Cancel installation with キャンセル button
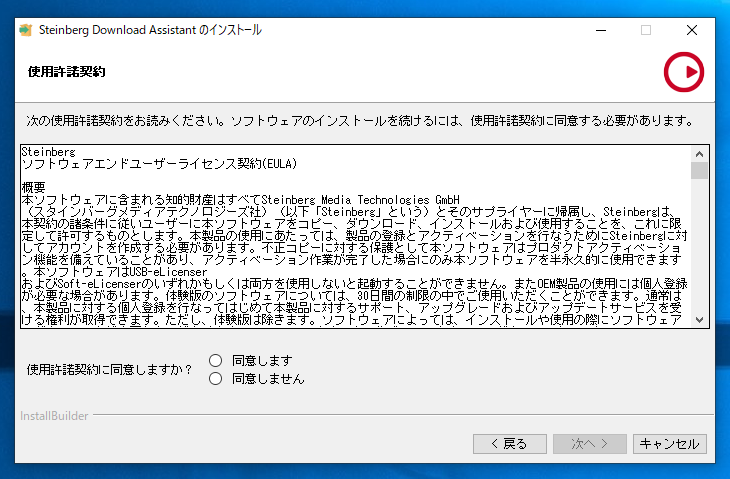Image resolution: width=730 pixels, height=479 pixels. [669, 444]
